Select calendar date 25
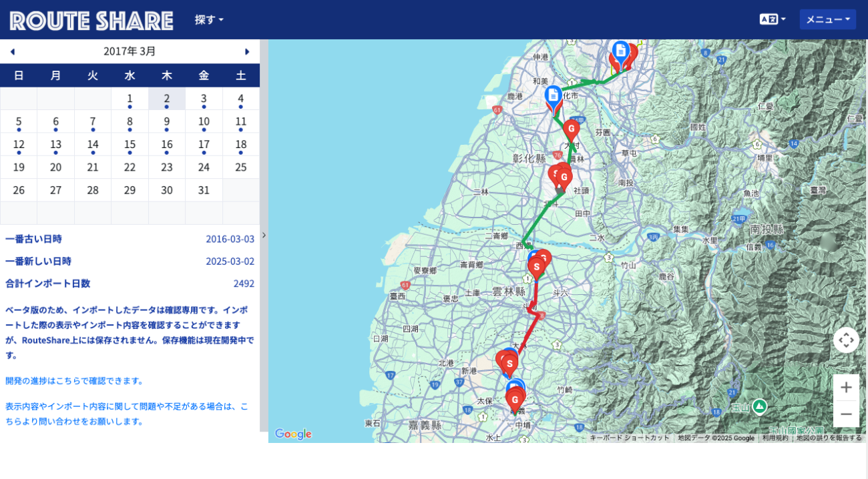Viewport: 868px width, 479px height. 241,167
